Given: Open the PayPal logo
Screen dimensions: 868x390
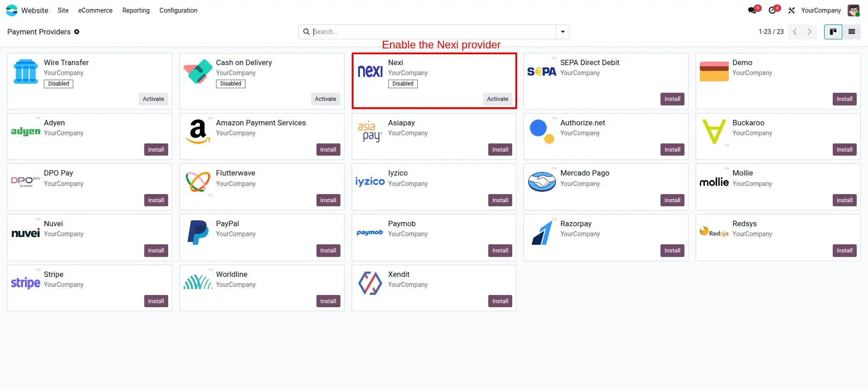Looking at the screenshot, I should click(198, 232).
